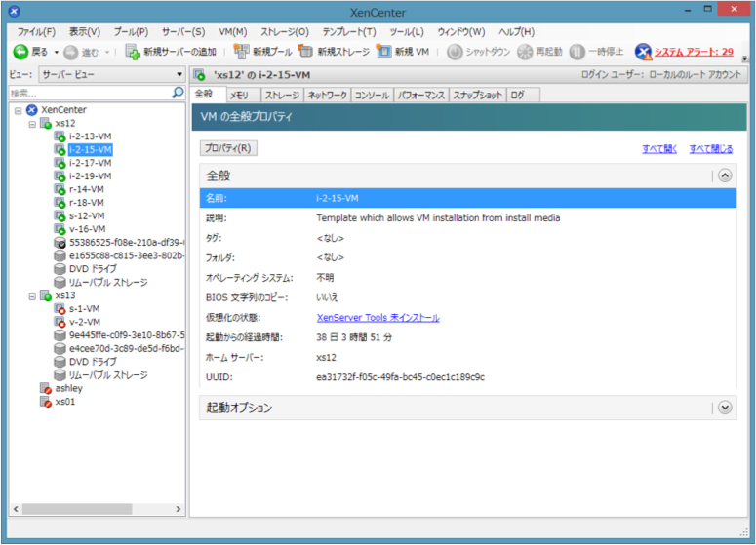
Task: Click the xs01 disconnected server icon
Action: [x=46, y=402]
